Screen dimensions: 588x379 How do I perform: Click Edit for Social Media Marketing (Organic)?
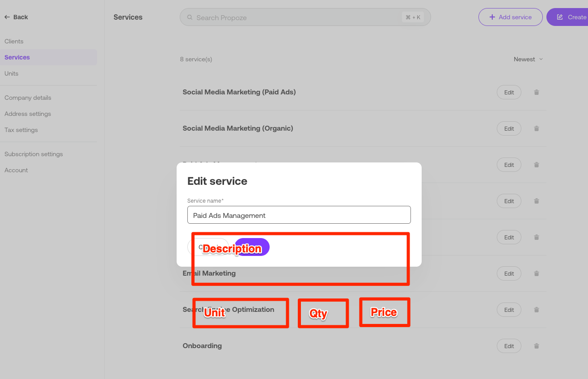(509, 128)
